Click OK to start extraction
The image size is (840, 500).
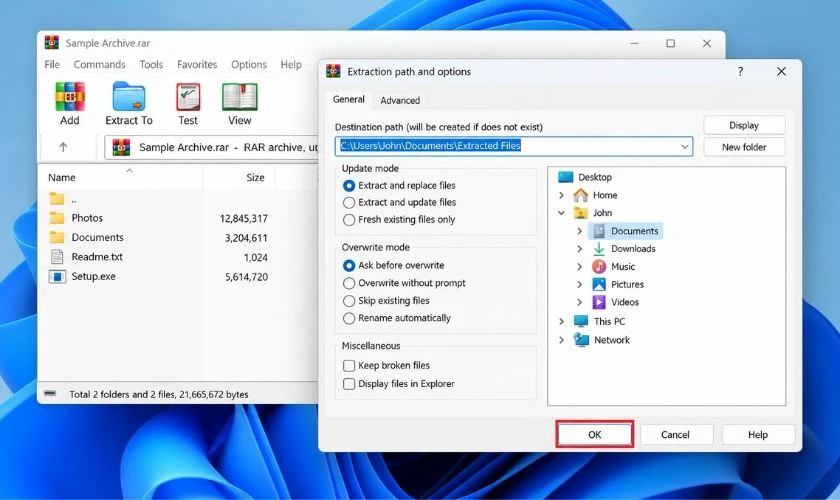click(x=595, y=434)
